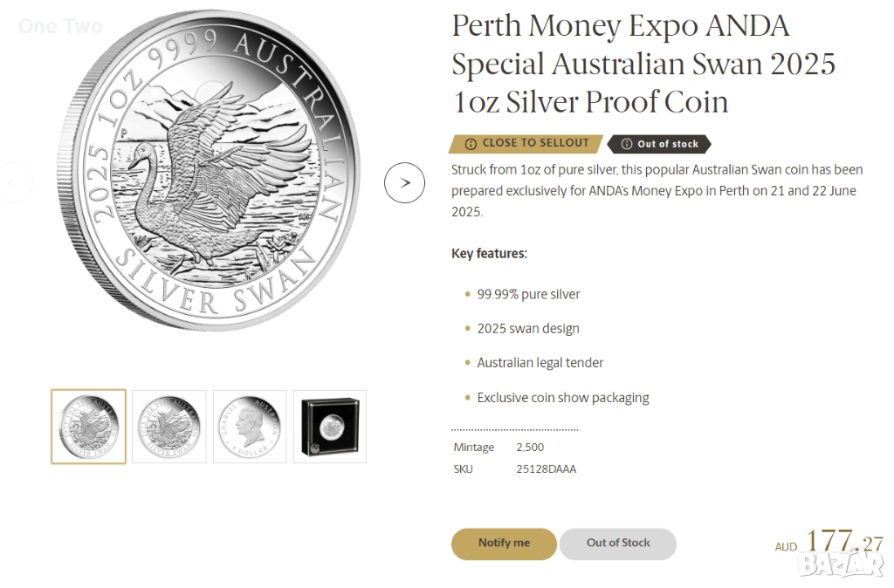Select the second swan coin thumbnail

168,427
